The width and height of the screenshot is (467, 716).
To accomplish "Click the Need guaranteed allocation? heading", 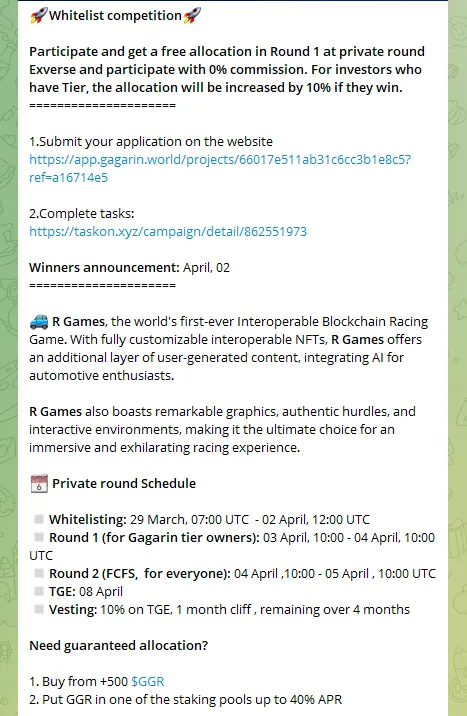I will 119,645.
